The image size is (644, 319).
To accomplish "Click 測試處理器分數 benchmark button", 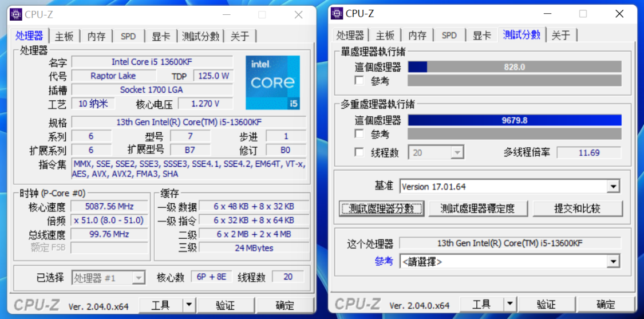I will point(381,208).
